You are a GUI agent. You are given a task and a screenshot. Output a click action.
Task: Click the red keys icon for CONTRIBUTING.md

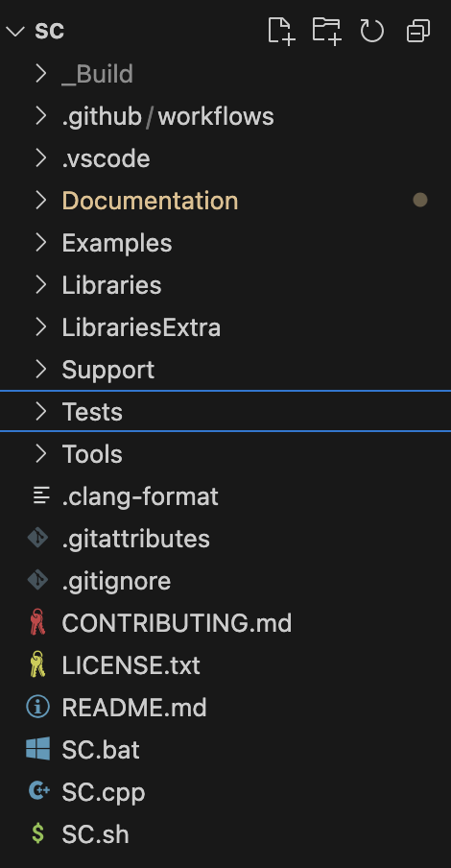point(37,621)
